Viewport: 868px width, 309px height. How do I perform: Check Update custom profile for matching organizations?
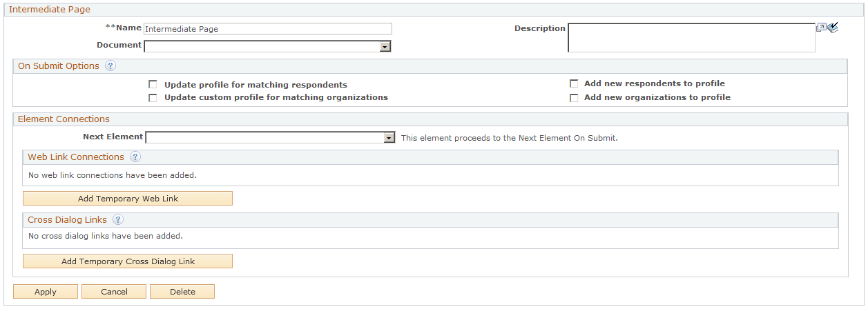tap(153, 98)
